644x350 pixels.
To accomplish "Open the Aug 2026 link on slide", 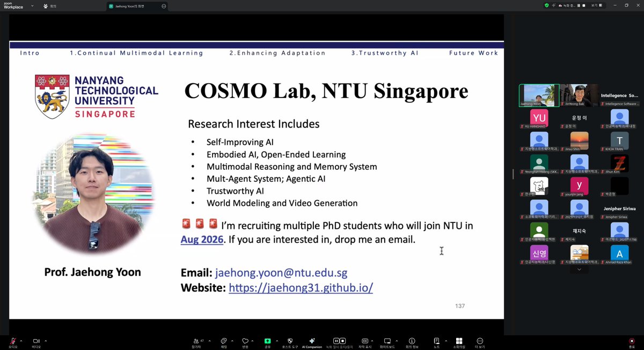I will coord(202,239).
